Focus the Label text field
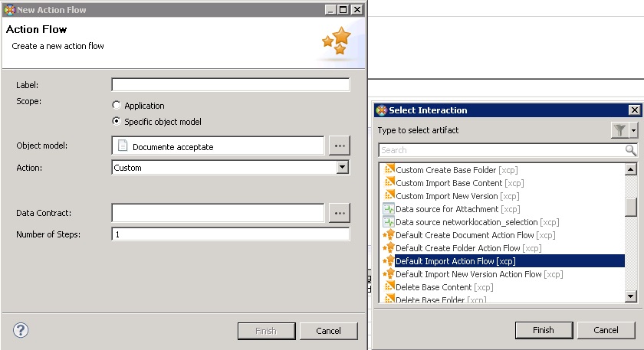Image resolution: width=644 pixels, height=350 pixels. [231, 84]
